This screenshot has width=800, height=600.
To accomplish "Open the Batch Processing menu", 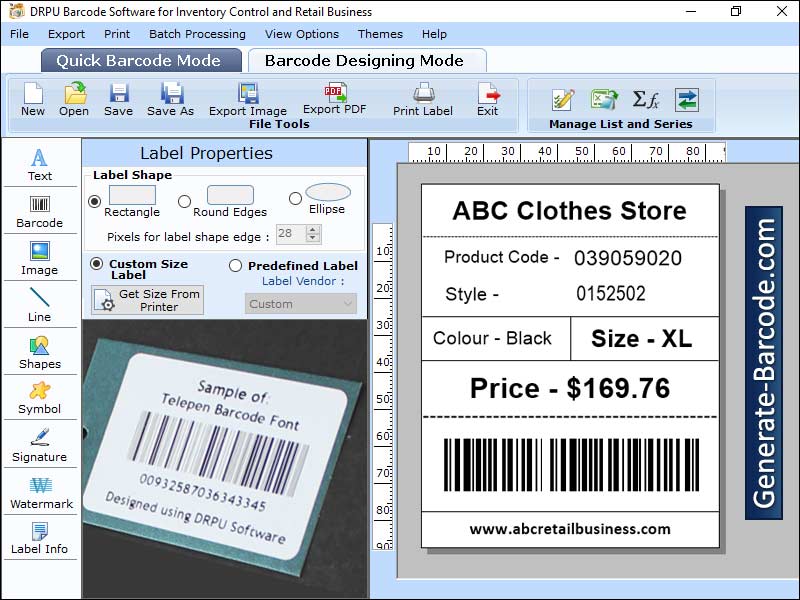I will point(197,34).
